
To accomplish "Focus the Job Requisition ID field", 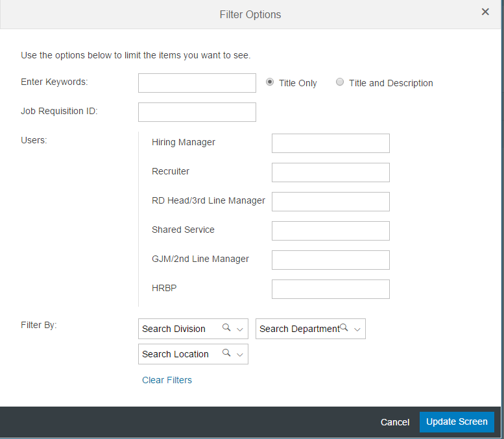I will click(197, 112).
